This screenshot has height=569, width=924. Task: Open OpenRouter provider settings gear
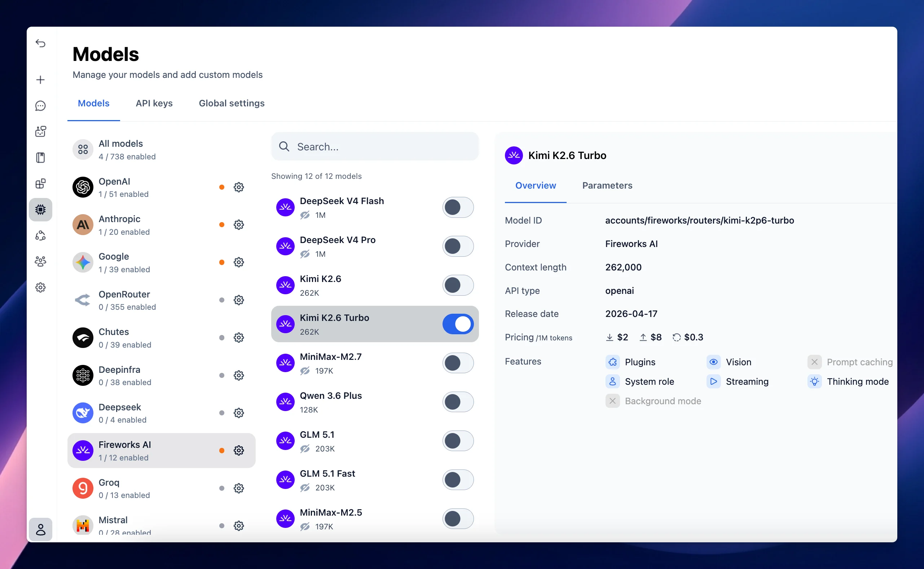coord(239,300)
